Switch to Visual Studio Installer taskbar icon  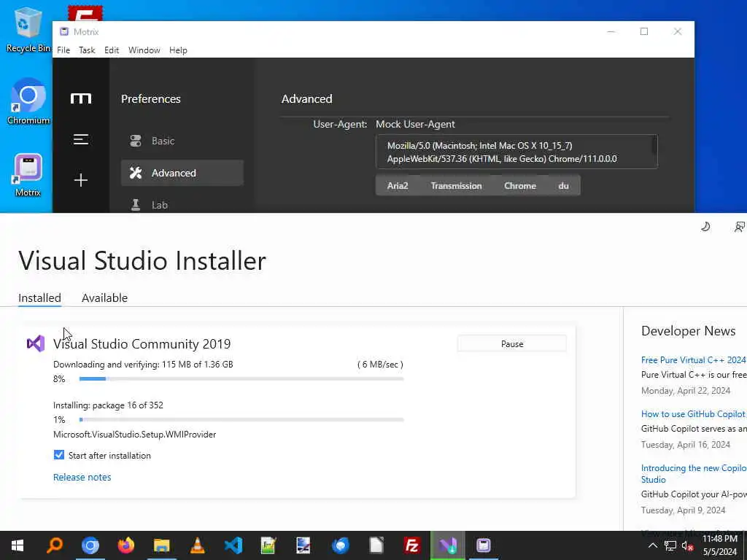(x=447, y=545)
